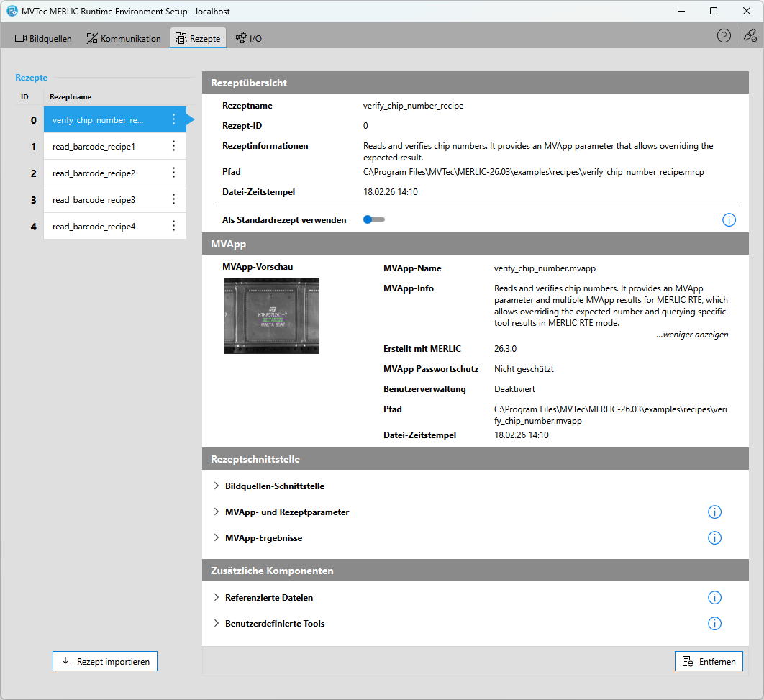Click the connection plug icon at top right
The image size is (764, 700).
point(750,36)
